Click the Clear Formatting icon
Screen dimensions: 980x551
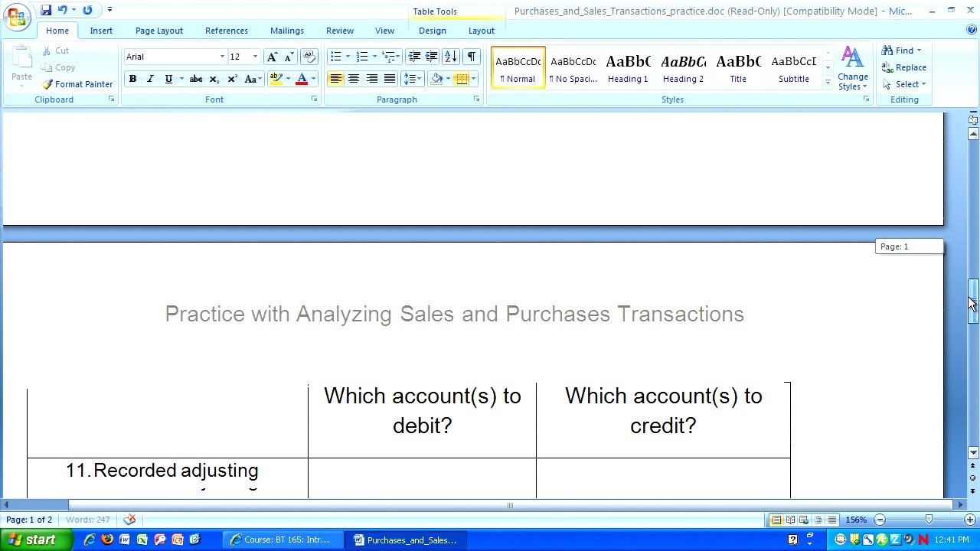[x=309, y=57]
